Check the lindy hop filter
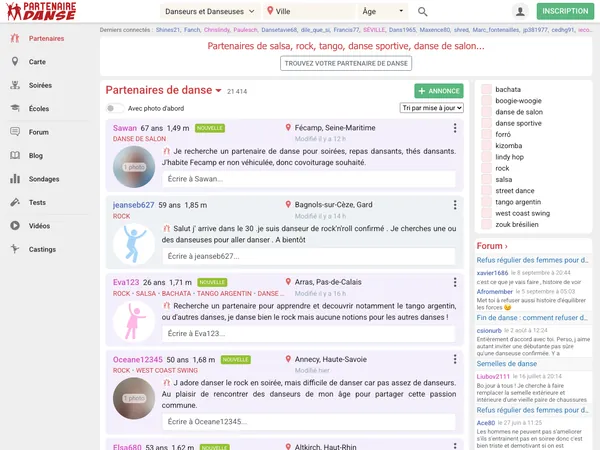 [x=486, y=157]
